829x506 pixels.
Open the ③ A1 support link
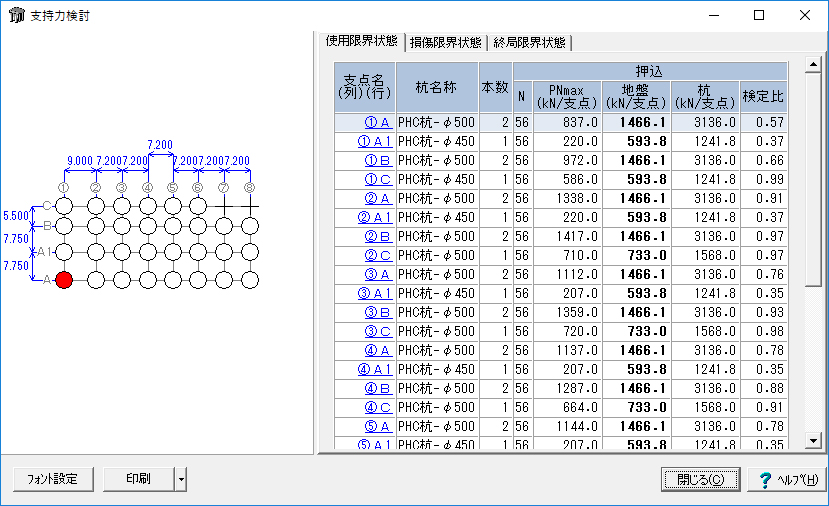[375, 294]
